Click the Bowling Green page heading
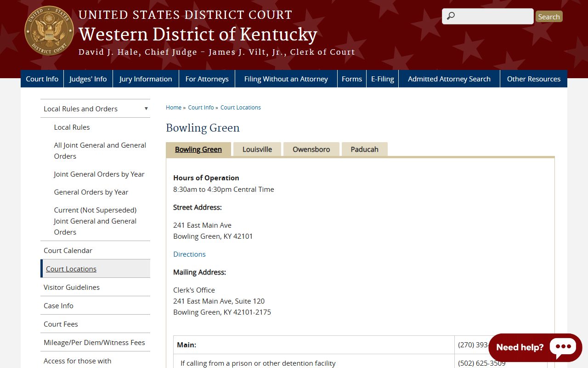 pos(203,127)
